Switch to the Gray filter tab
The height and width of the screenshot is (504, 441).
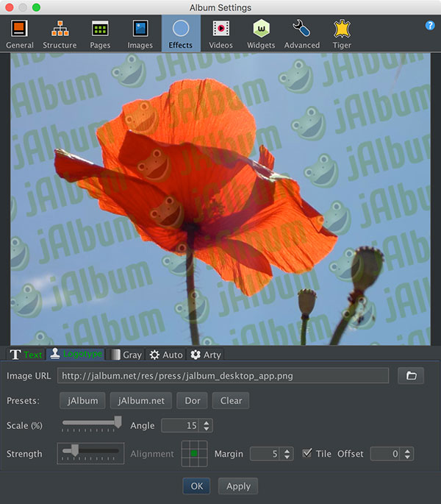[126, 355]
